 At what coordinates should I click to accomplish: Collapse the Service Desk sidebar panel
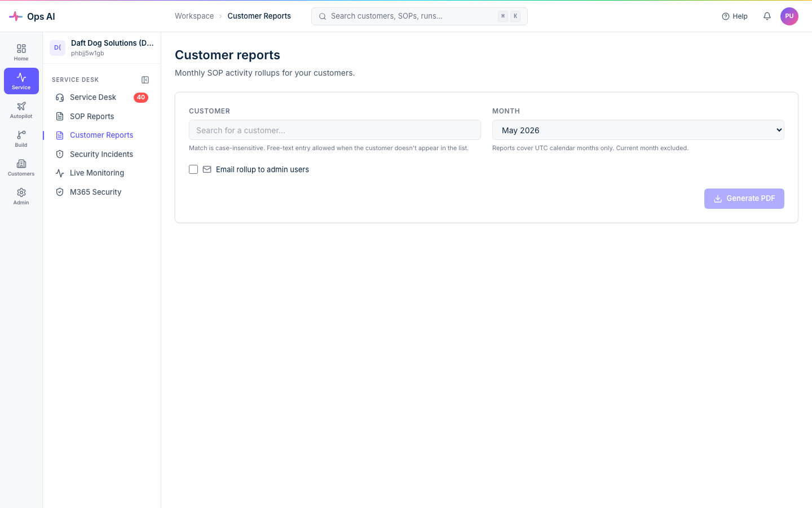coord(145,80)
